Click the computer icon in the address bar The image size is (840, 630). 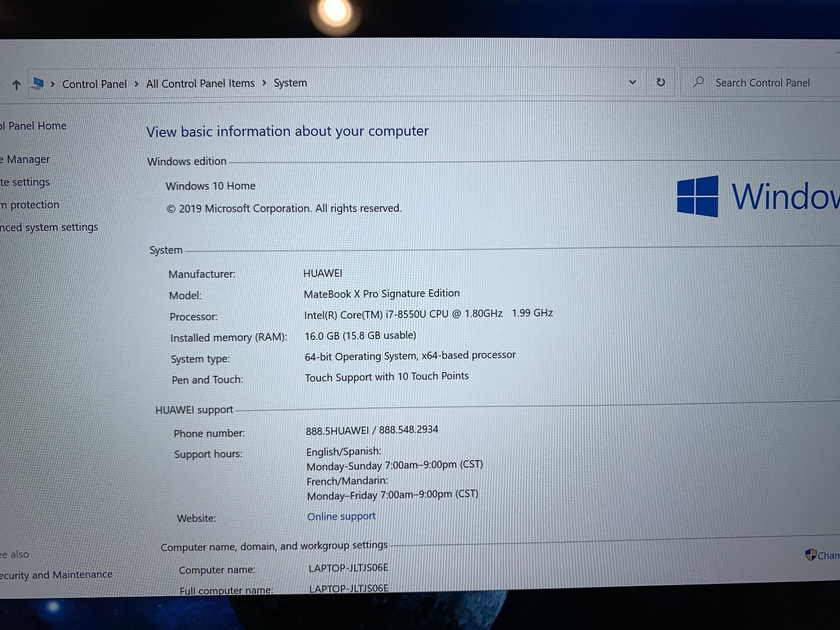[38, 83]
